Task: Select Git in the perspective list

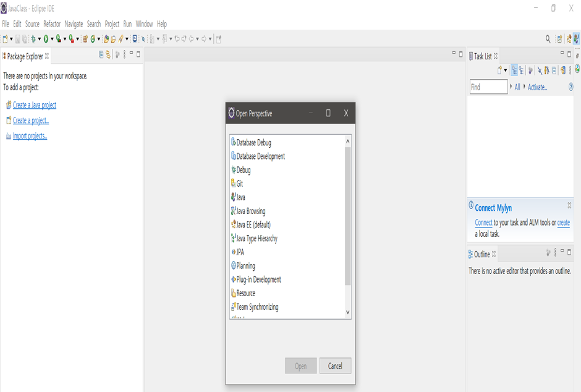Action: 240,184
